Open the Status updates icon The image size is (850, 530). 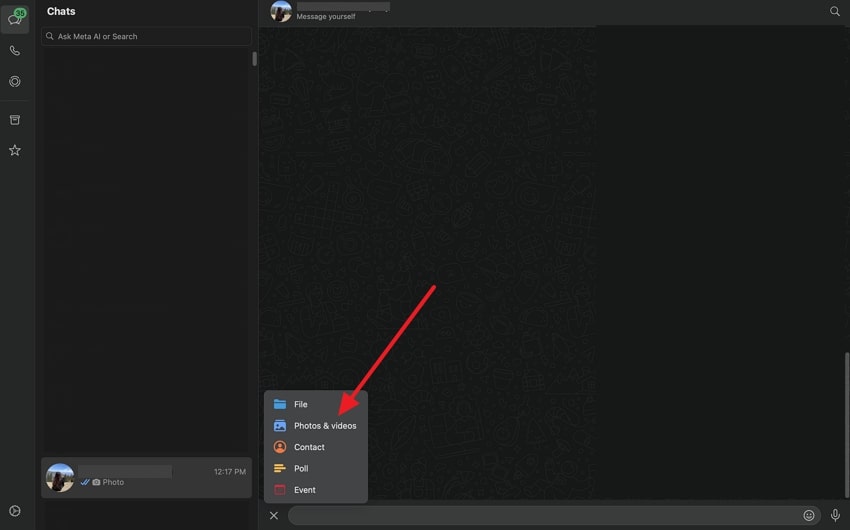15,82
